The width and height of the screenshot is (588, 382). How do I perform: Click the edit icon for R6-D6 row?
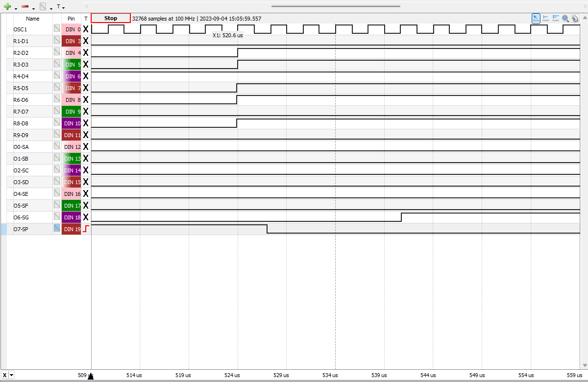tap(57, 99)
